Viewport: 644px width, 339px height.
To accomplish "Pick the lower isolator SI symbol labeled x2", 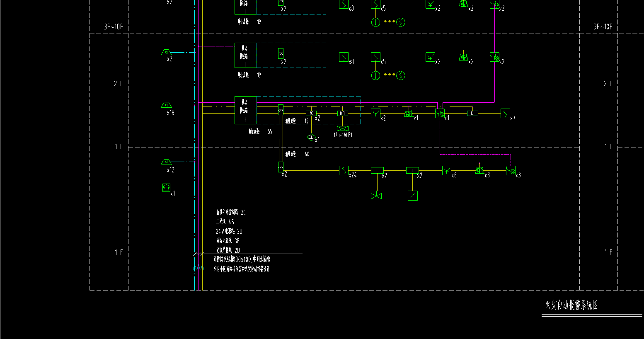I will 281,167.
